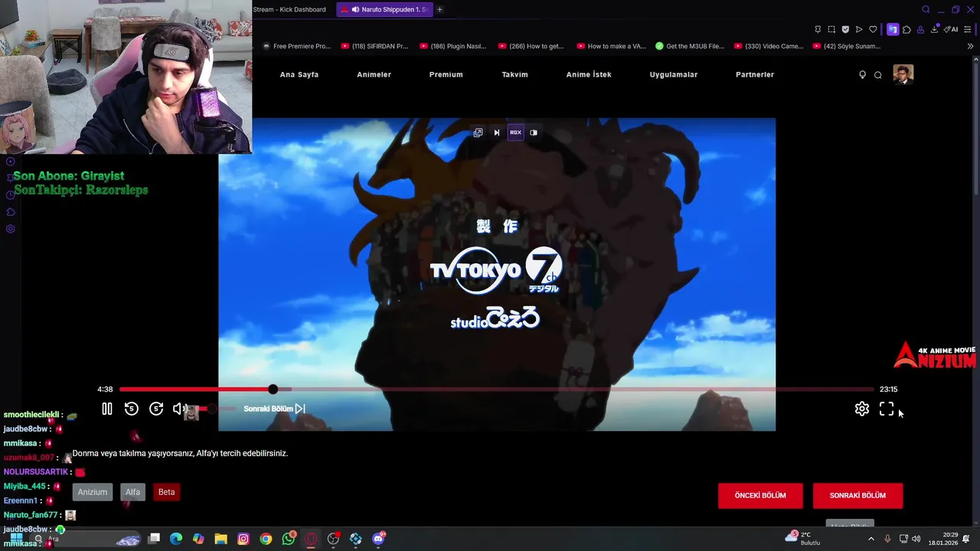This screenshot has height=551, width=980.
Task: Open the Free Premiere Pro bookmark
Action: [x=296, y=46]
